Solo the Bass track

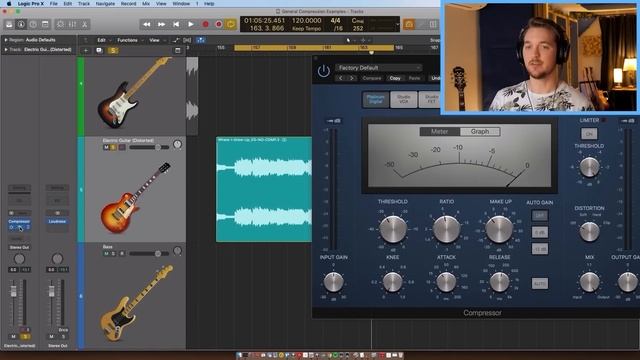point(113,253)
